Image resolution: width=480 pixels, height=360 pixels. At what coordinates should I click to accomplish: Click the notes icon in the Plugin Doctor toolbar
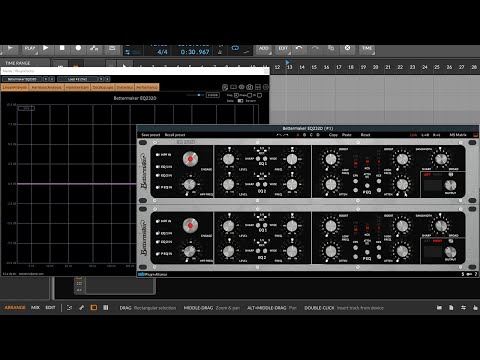click(225, 87)
